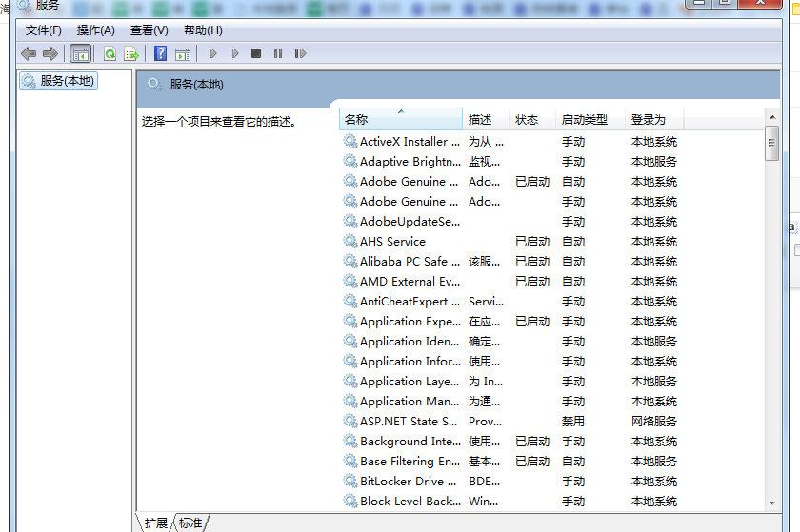The height and width of the screenshot is (532, 800).
Task: Select the AntiCheatExpert service row
Action: (511, 302)
